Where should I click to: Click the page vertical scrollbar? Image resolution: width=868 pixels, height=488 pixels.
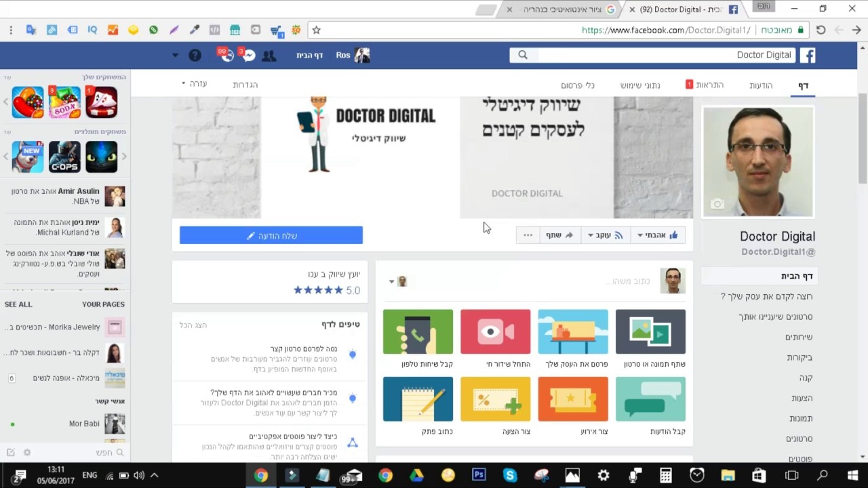pyautogui.click(x=863, y=139)
